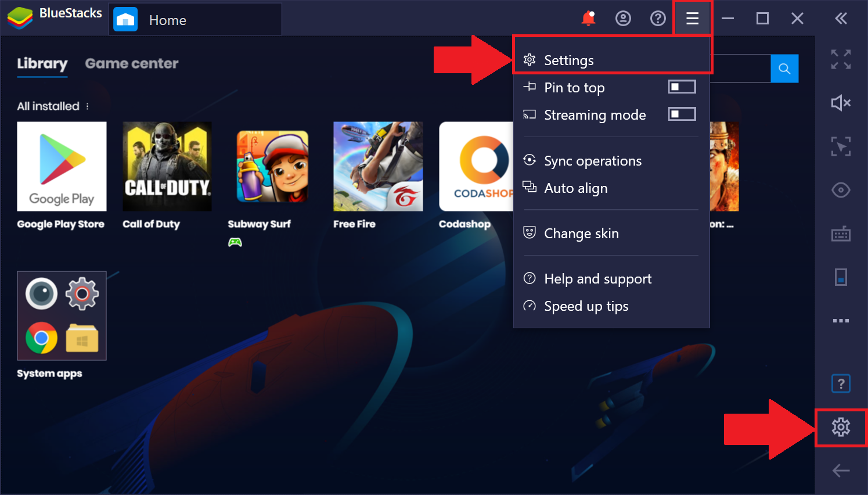Launch Free Fire game
Screen dimensions: 868x495
(378, 166)
